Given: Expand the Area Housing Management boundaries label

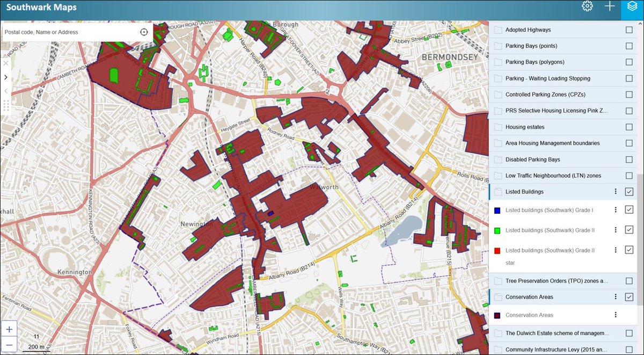Looking at the screenshot, I should [x=552, y=143].
